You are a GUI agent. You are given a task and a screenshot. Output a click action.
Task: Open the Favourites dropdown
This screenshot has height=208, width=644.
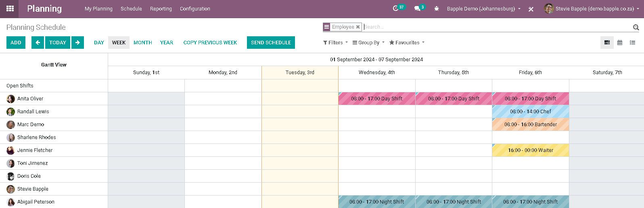pos(407,43)
